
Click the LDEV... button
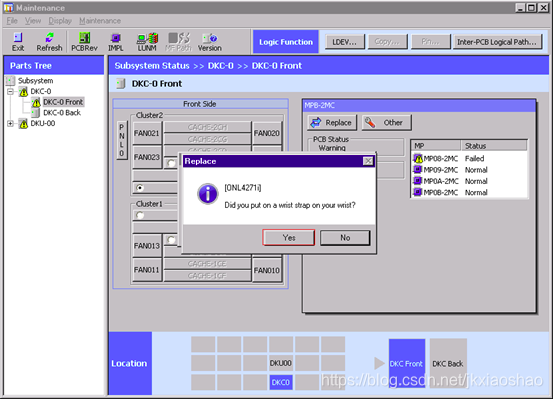(x=345, y=42)
